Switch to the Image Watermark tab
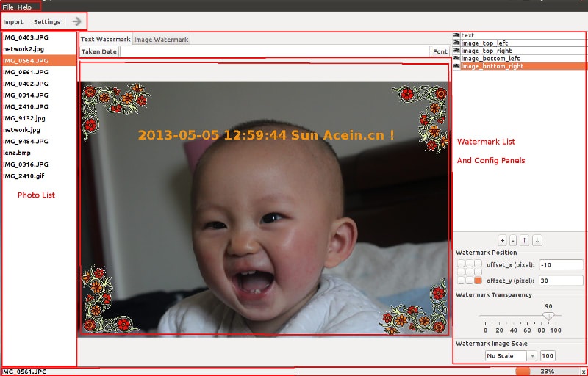This screenshot has width=588, height=376. (x=161, y=40)
